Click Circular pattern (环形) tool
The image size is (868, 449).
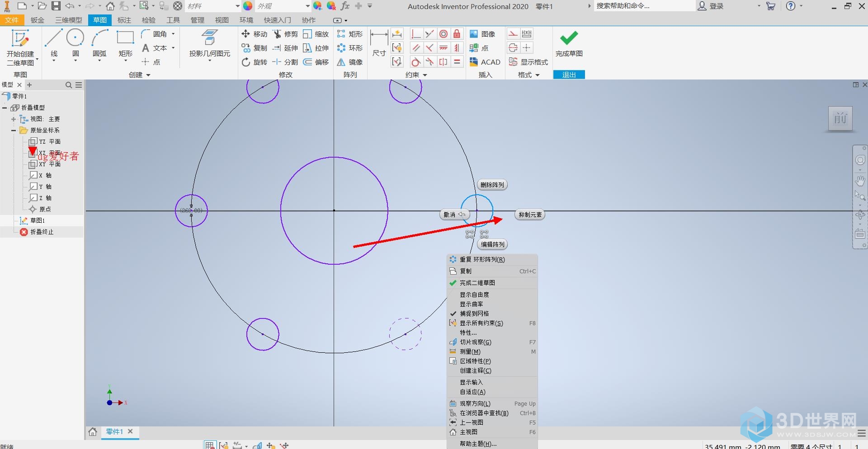click(x=350, y=48)
